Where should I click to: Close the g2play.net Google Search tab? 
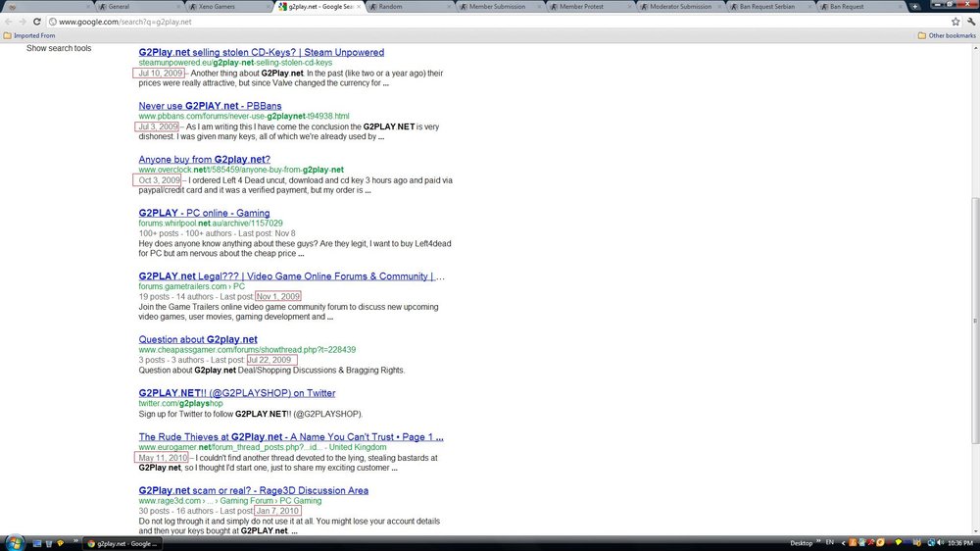point(358,6)
